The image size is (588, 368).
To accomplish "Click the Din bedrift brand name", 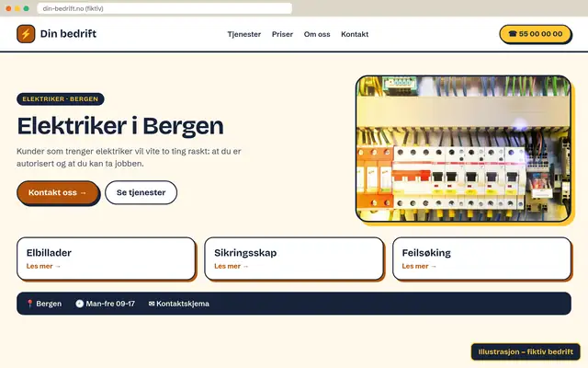I will coord(68,34).
